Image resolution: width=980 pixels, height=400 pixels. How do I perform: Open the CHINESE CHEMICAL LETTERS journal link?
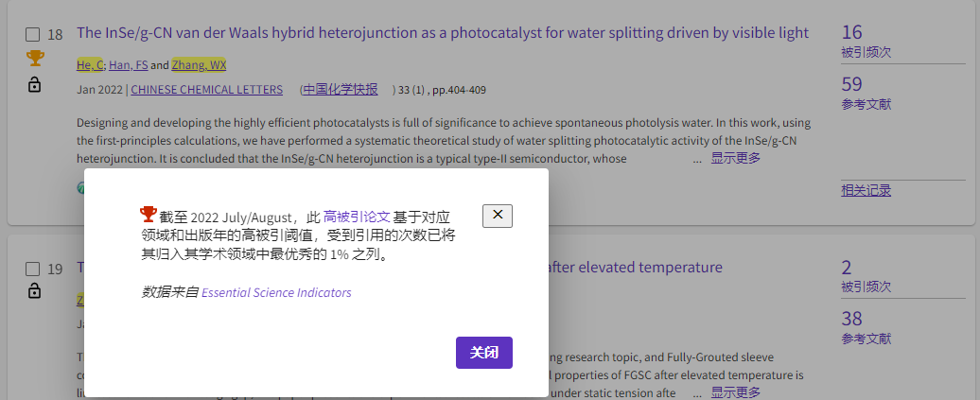tap(206, 90)
